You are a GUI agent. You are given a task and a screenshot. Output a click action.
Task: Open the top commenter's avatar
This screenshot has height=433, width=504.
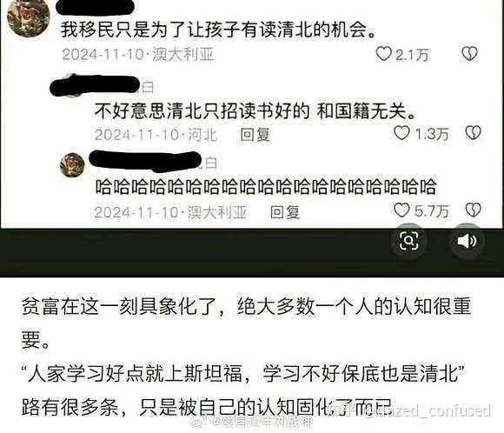point(29,17)
